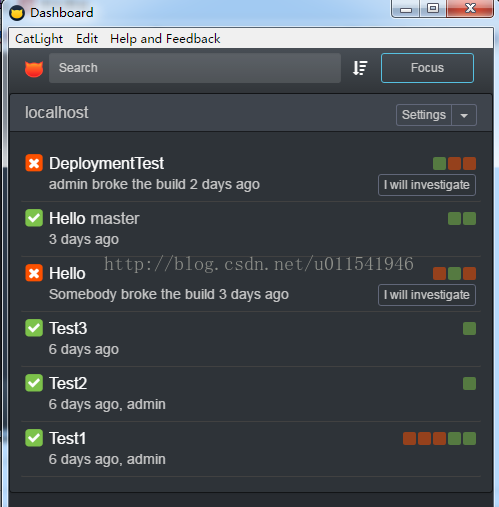Select Test2's green build history square

click(x=469, y=384)
